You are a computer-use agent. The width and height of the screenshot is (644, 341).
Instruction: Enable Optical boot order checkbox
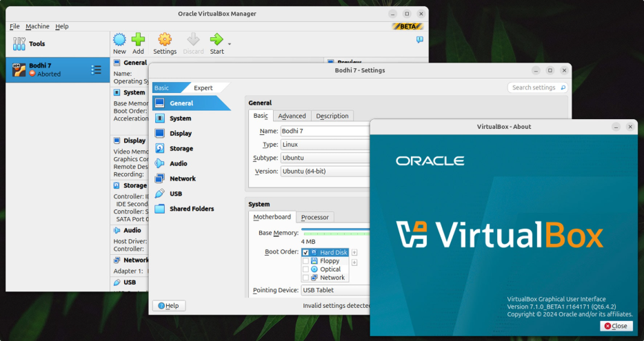pos(305,269)
